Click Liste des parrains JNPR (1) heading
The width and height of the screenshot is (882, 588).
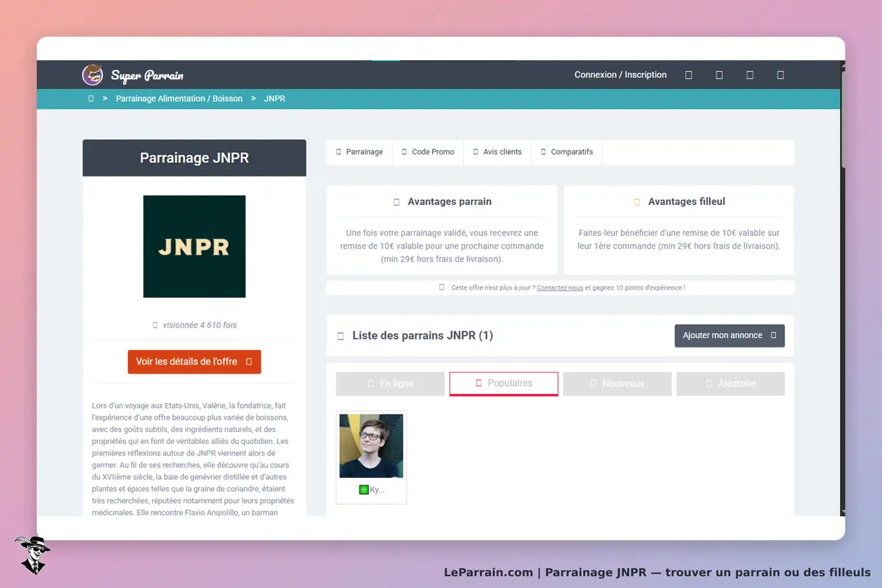[x=423, y=335]
